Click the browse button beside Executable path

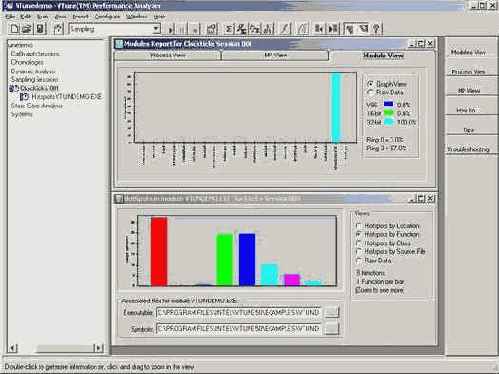(331, 312)
